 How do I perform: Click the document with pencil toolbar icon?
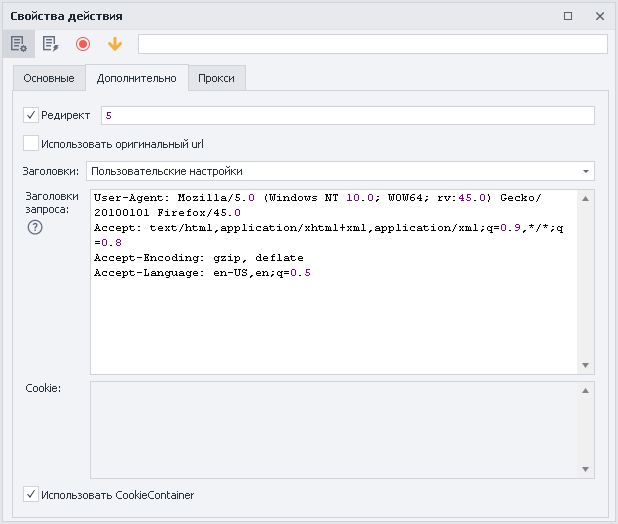[50, 44]
